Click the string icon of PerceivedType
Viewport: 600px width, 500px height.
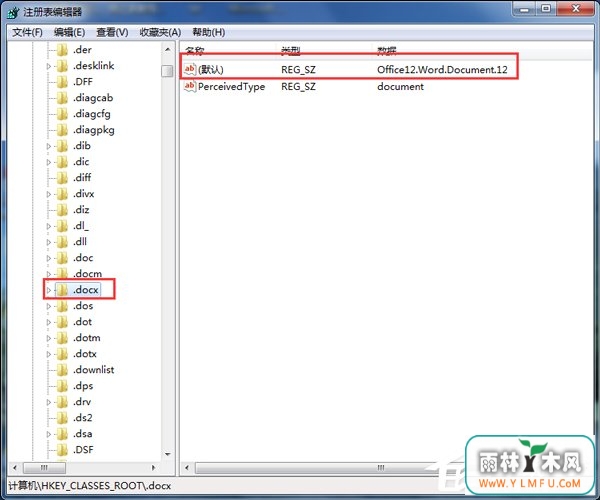[190, 86]
